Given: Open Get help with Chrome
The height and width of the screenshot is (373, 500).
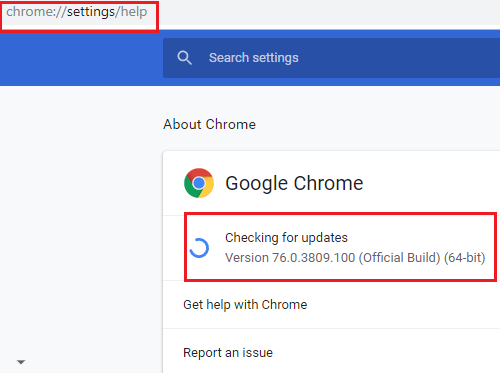Looking at the screenshot, I should [331, 305].
